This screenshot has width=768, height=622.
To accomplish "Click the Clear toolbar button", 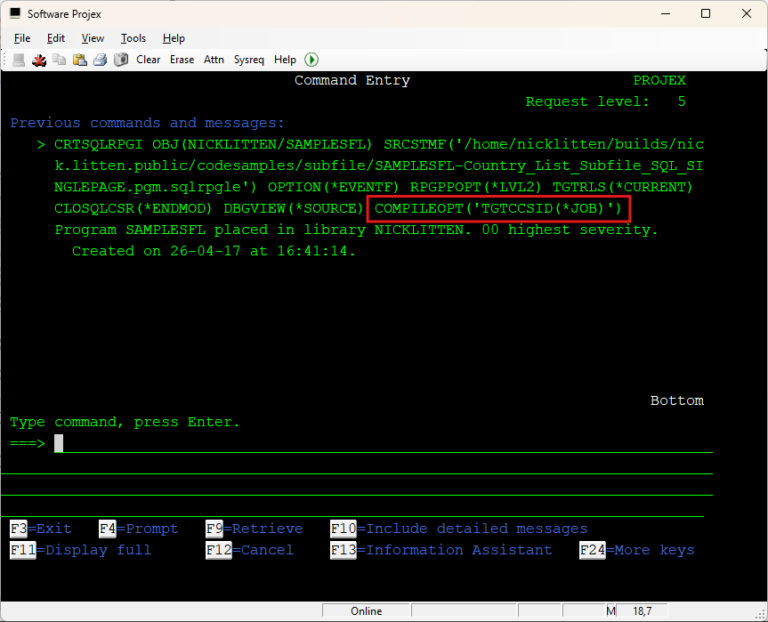I will pyautogui.click(x=148, y=60).
